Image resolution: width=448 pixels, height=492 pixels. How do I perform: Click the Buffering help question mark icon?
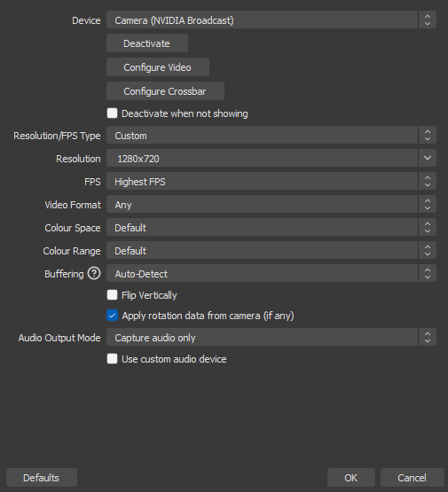(x=94, y=273)
